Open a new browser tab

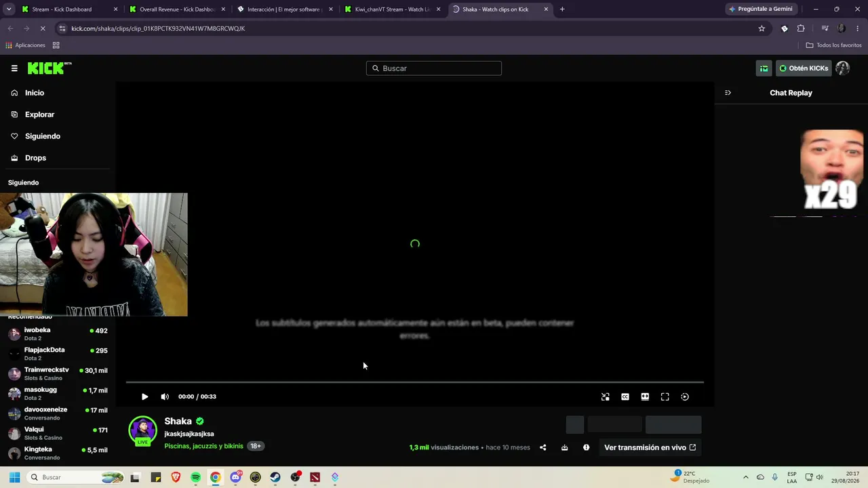(x=562, y=9)
